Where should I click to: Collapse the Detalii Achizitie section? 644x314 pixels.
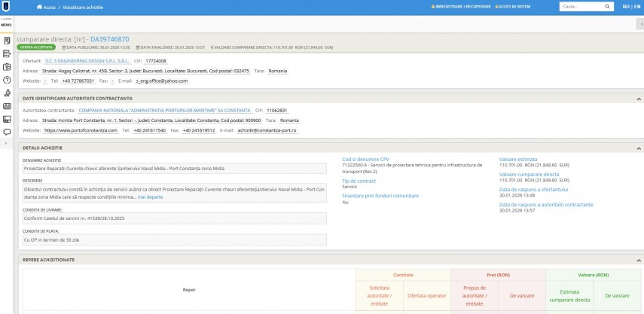(639, 147)
